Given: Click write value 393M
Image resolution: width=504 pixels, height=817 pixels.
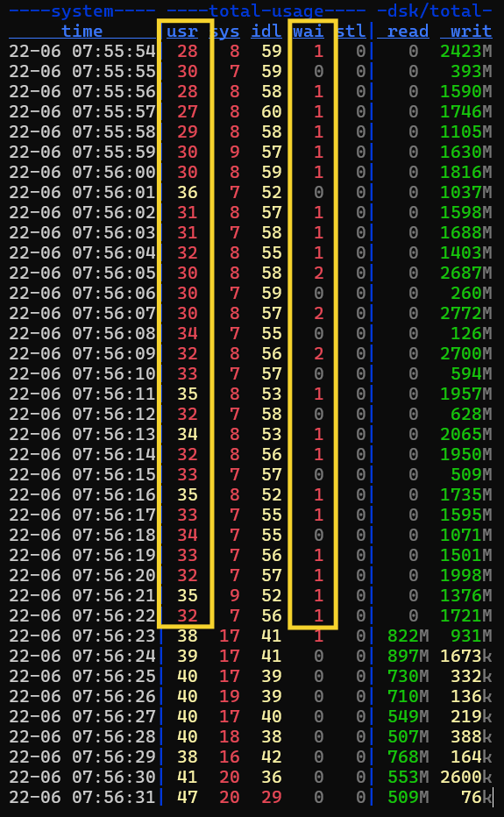Looking at the screenshot, I should (x=472, y=71).
